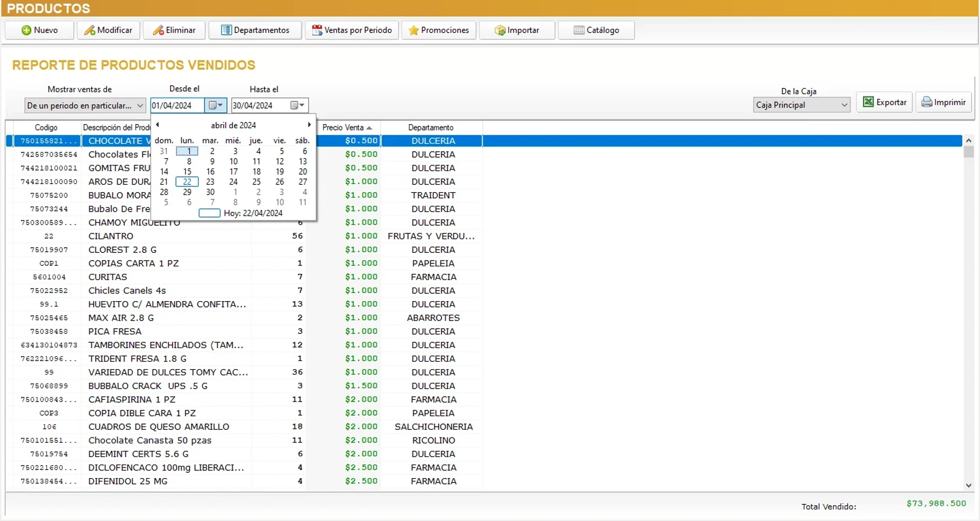Go to previous month in calendar

point(158,125)
